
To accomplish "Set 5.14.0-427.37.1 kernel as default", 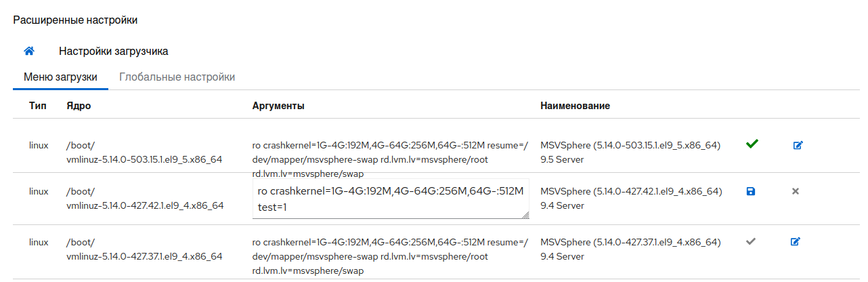I will pos(750,241).
